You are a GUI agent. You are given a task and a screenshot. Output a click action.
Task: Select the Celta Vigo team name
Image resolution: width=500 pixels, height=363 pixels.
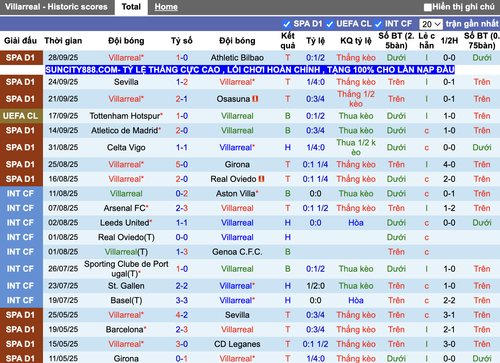point(126,147)
